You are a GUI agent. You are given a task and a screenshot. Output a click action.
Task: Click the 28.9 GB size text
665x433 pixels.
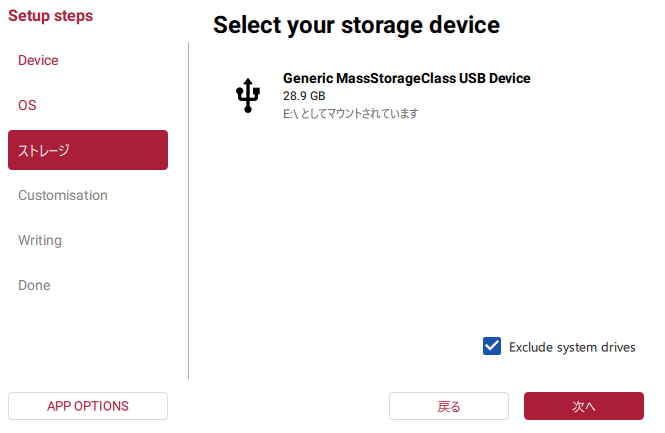coord(304,96)
